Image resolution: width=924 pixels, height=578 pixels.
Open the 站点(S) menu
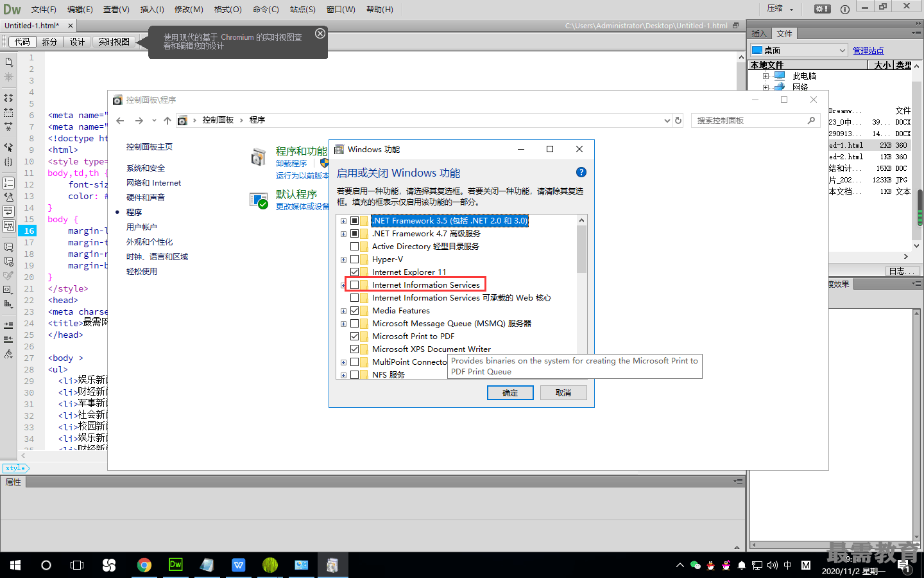coord(302,9)
